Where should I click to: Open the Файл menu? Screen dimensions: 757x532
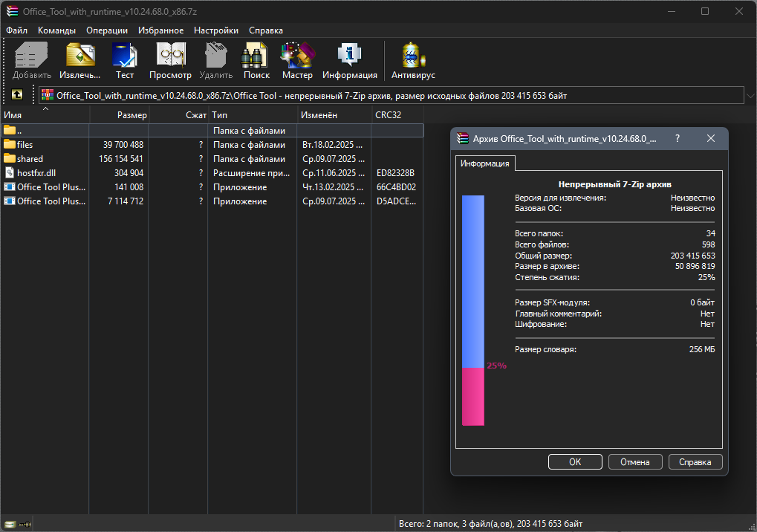tap(16, 30)
